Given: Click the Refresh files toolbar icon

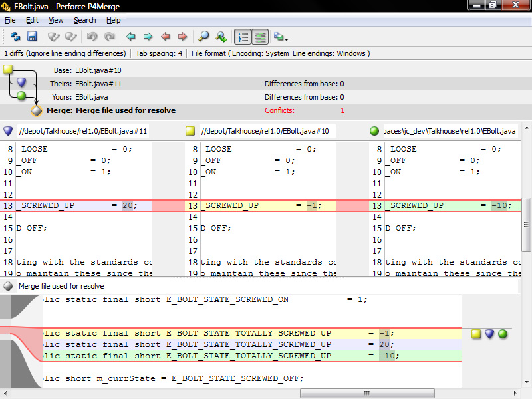Looking at the screenshot, I should [x=15, y=37].
